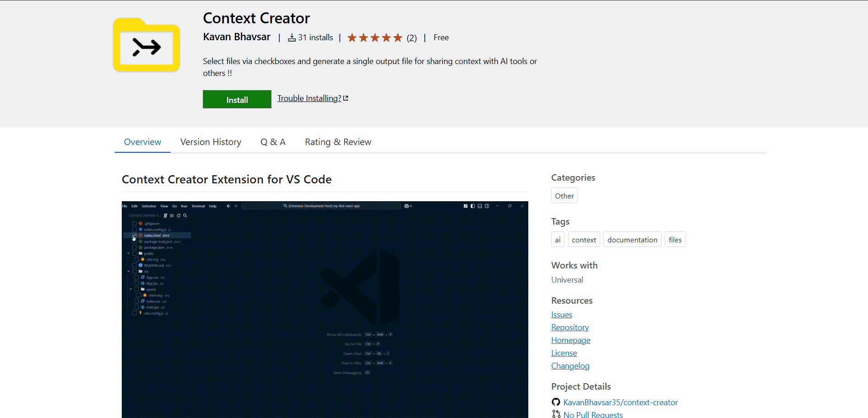Tick the App.css checkbox in the preview

[x=136, y=277]
